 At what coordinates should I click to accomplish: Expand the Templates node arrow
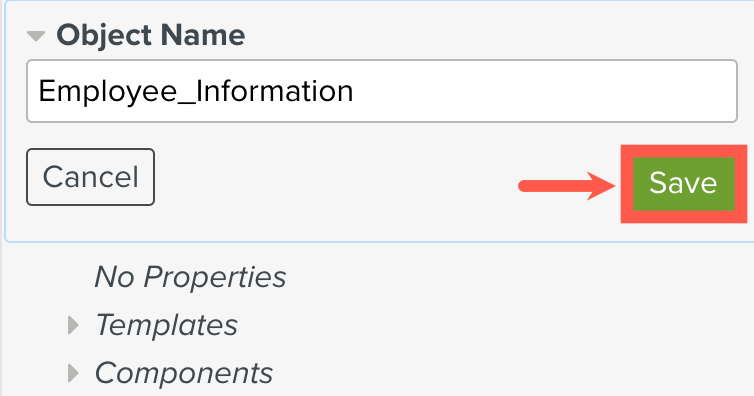click(x=73, y=325)
